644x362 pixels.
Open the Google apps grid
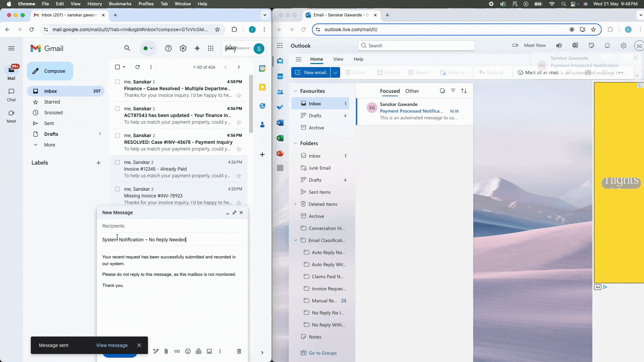[211, 48]
